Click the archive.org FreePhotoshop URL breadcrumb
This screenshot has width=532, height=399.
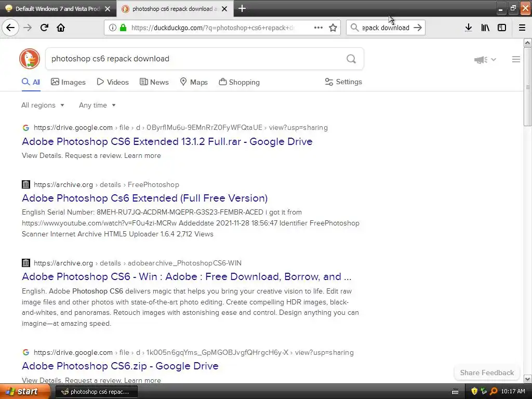pos(106,184)
